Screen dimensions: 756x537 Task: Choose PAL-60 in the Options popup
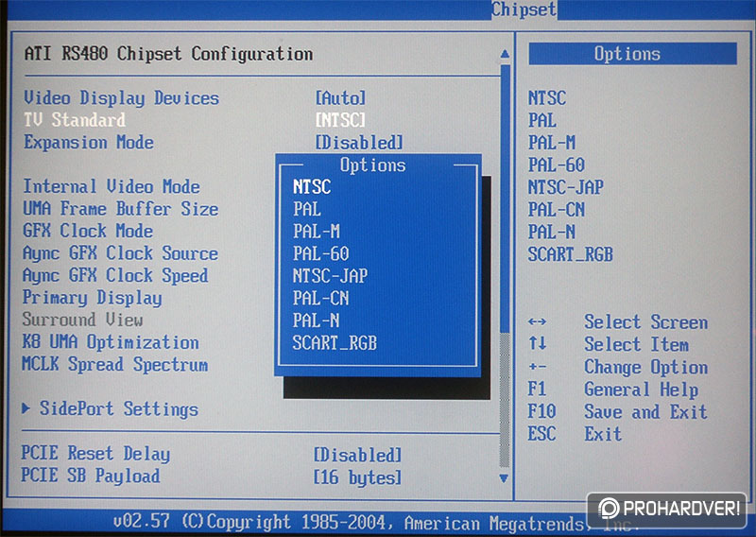pyautogui.click(x=321, y=253)
